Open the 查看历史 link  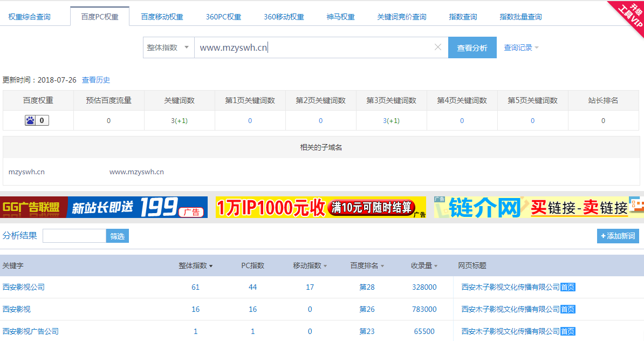pyautogui.click(x=96, y=80)
